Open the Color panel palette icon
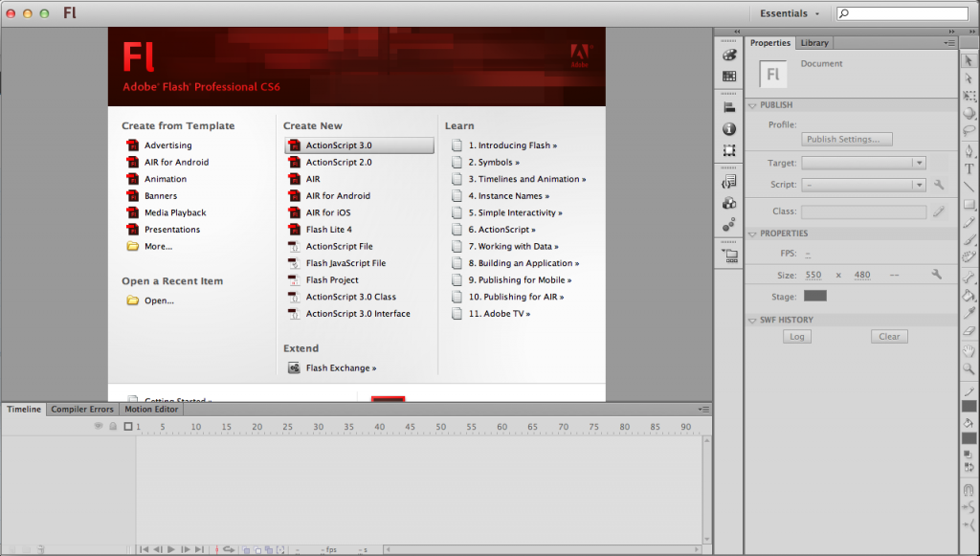This screenshot has height=556, width=980. 728,55
